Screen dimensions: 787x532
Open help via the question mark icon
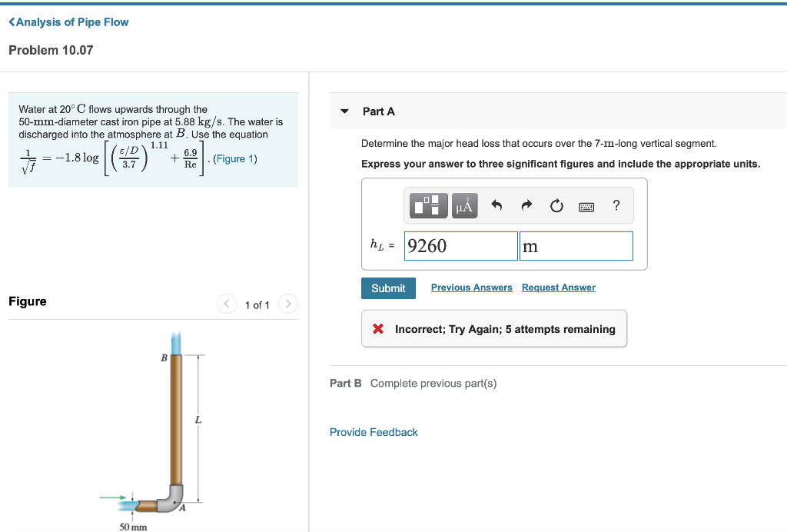(615, 205)
